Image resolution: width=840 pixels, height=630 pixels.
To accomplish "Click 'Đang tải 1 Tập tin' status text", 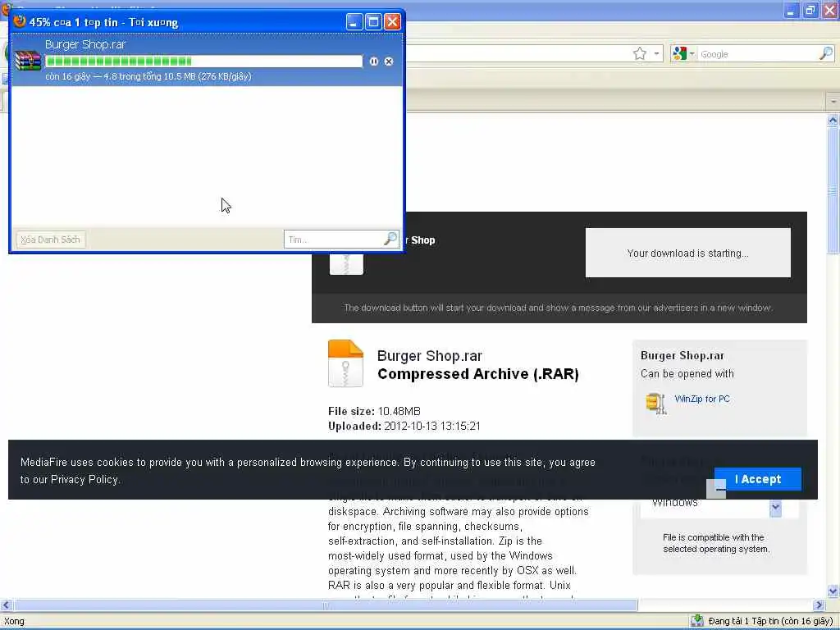I will coord(770,621).
